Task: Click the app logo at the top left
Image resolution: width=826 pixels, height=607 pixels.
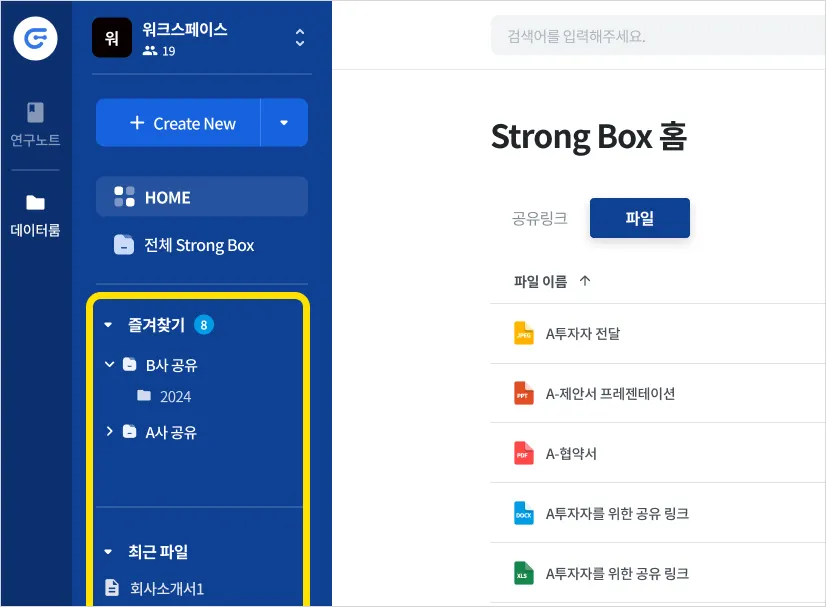Action: tap(35, 39)
